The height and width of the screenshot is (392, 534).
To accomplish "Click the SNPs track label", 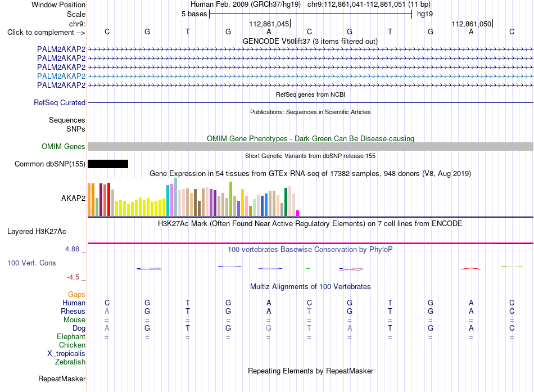I will [x=76, y=129].
